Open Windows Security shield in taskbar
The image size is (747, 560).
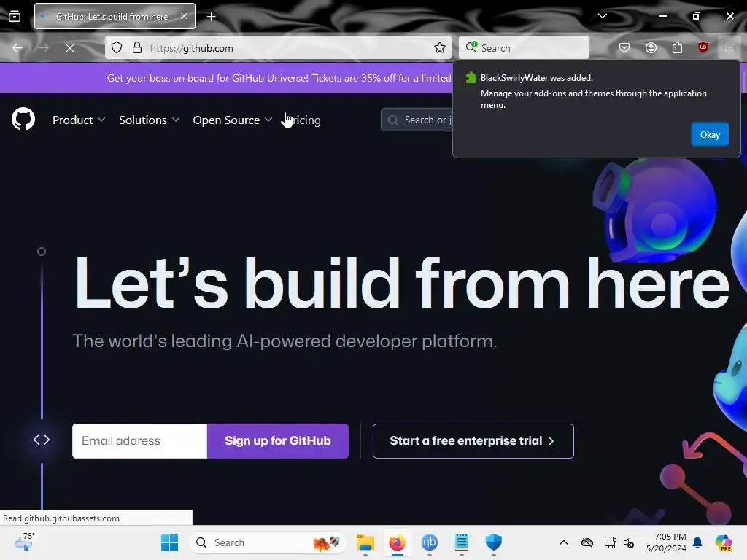(494, 542)
